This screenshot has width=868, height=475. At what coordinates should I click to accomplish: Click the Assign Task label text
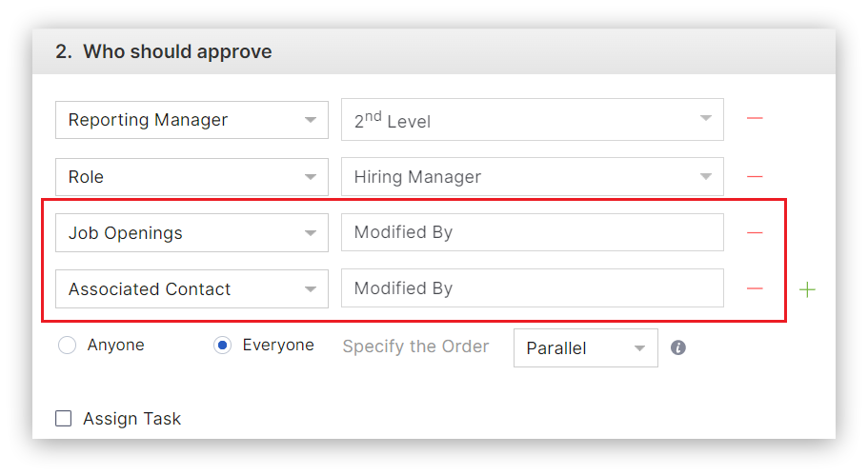tap(131, 419)
